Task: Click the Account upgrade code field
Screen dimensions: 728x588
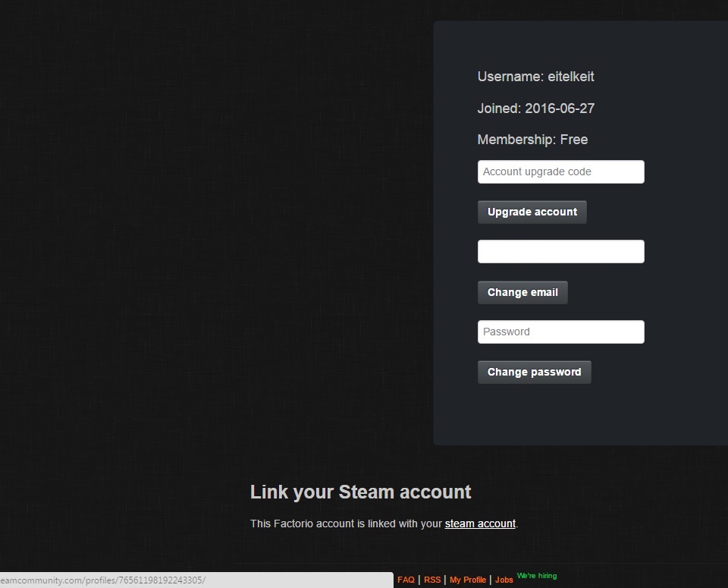Action: (561, 172)
